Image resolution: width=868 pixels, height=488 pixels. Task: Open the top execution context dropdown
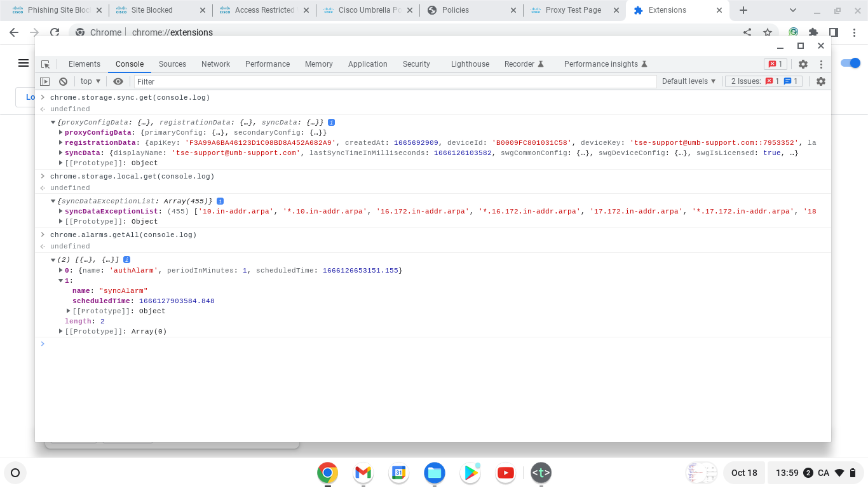click(x=90, y=81)
